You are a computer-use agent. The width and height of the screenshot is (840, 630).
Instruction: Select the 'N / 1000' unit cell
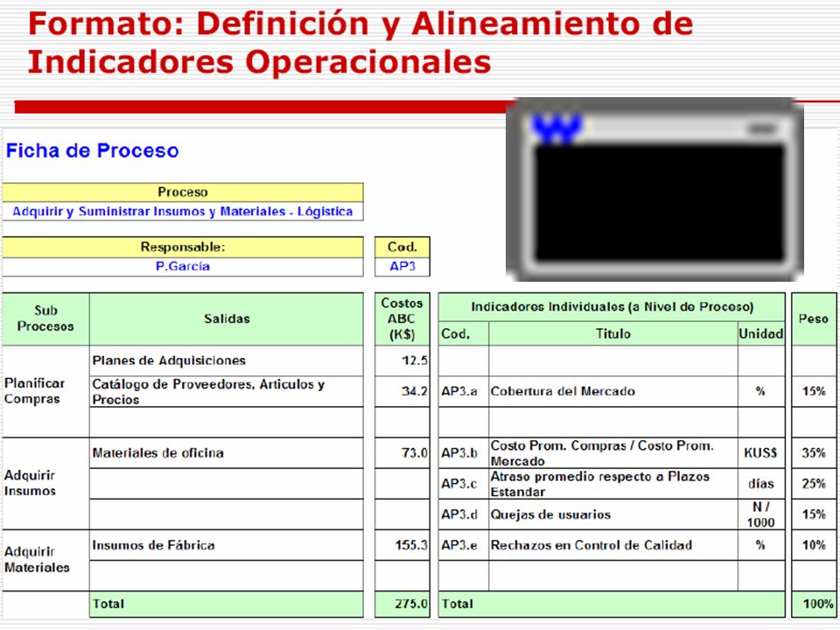point(761,514)
